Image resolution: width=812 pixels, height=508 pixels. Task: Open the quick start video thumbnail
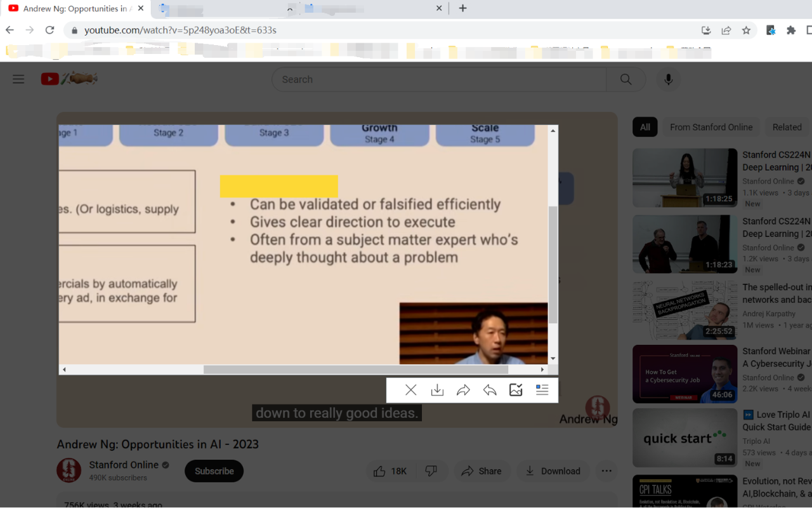coord(685,438)
